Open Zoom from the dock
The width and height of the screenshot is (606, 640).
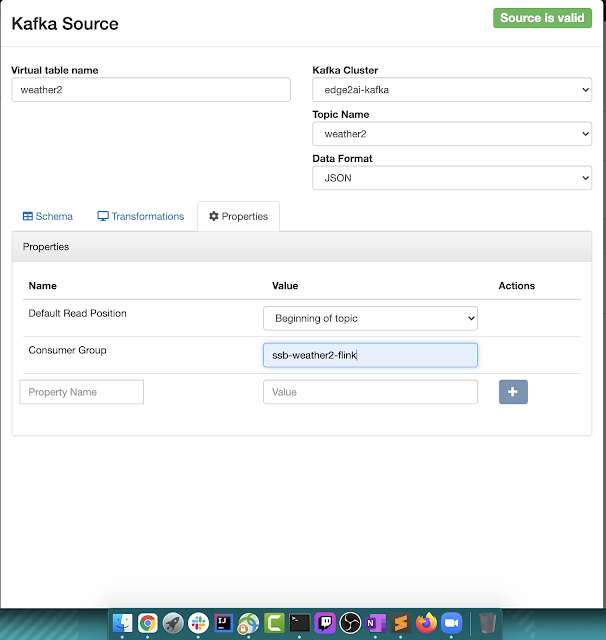point(451,622)
